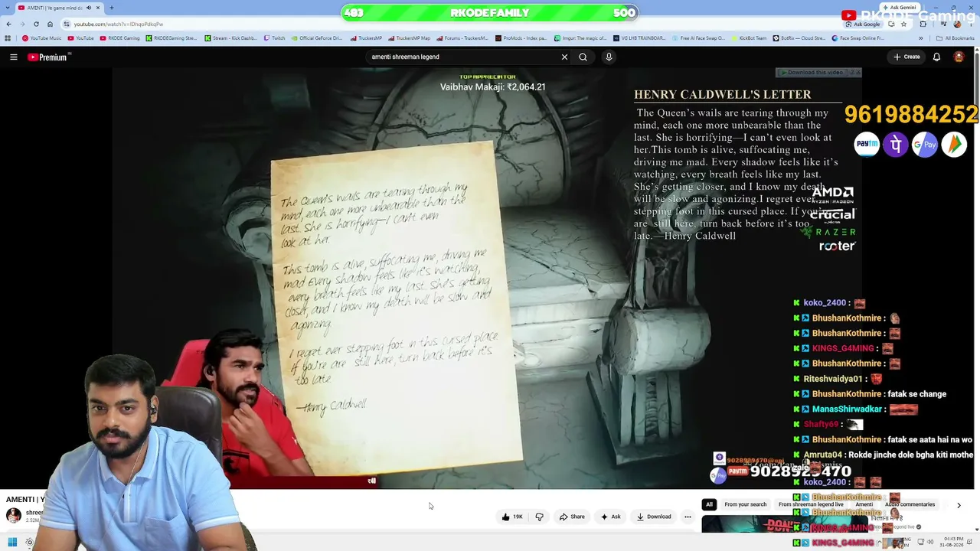Like the video with 19K likes
The height and width of the screenshot is (551, 980).
[x=512, y=517]
